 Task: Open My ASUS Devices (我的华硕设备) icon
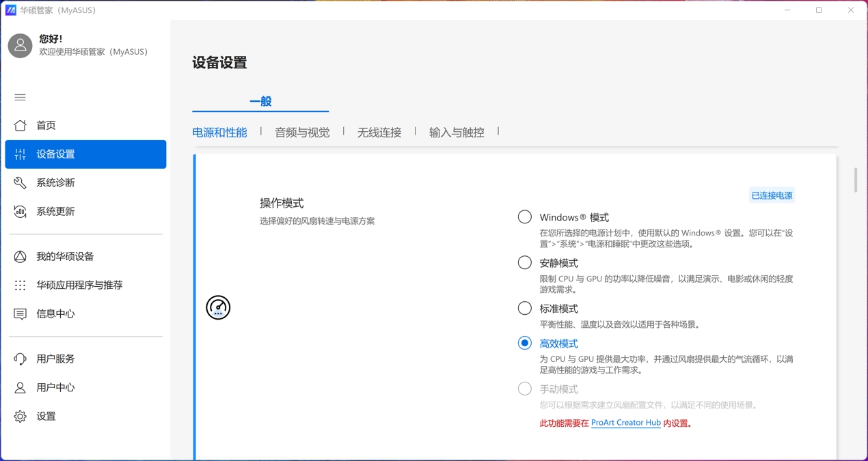click(x=21, y=257)
